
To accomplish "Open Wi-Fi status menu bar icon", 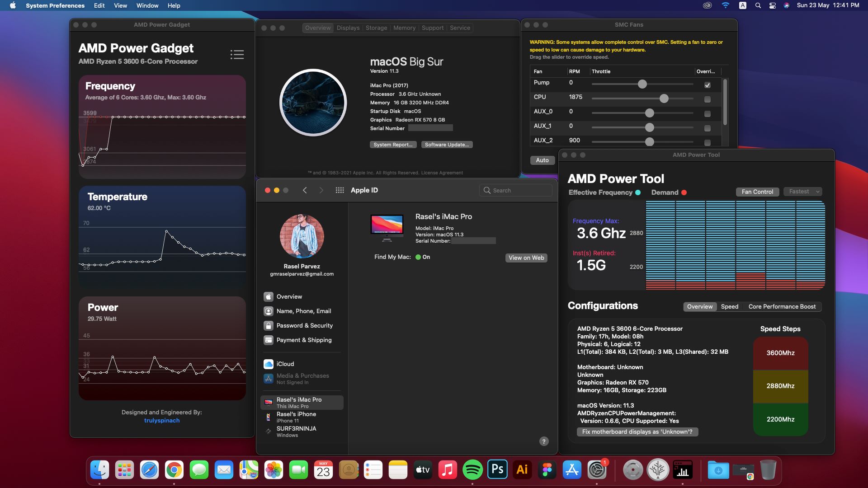I will [725, 5].
